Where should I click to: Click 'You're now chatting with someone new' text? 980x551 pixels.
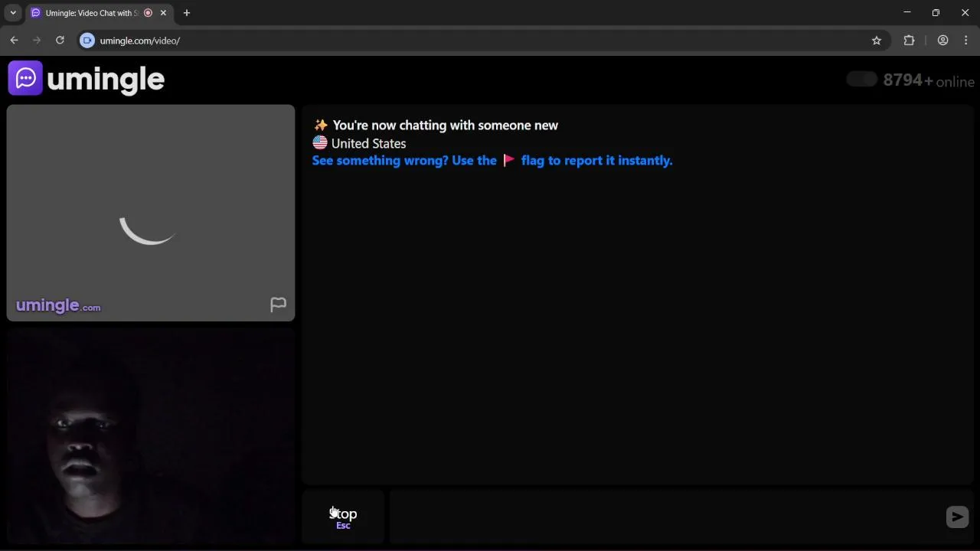[x=446, y=126]
